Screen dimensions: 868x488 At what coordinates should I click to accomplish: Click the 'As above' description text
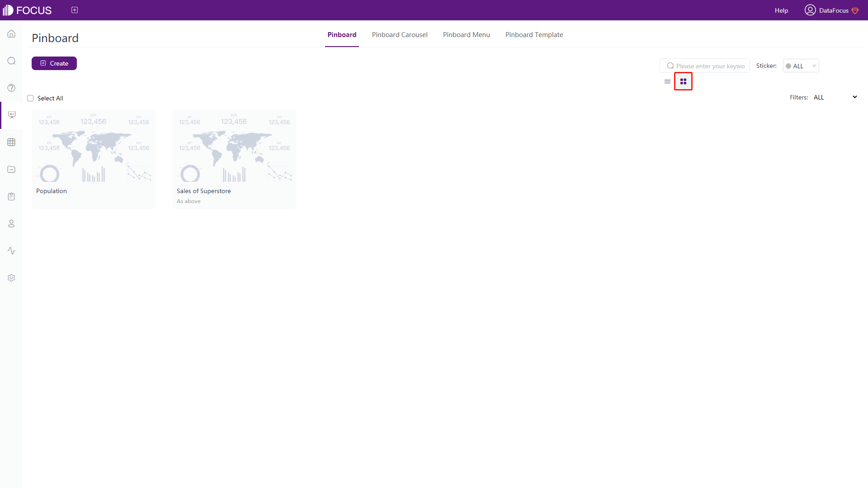tap(189, 201)
